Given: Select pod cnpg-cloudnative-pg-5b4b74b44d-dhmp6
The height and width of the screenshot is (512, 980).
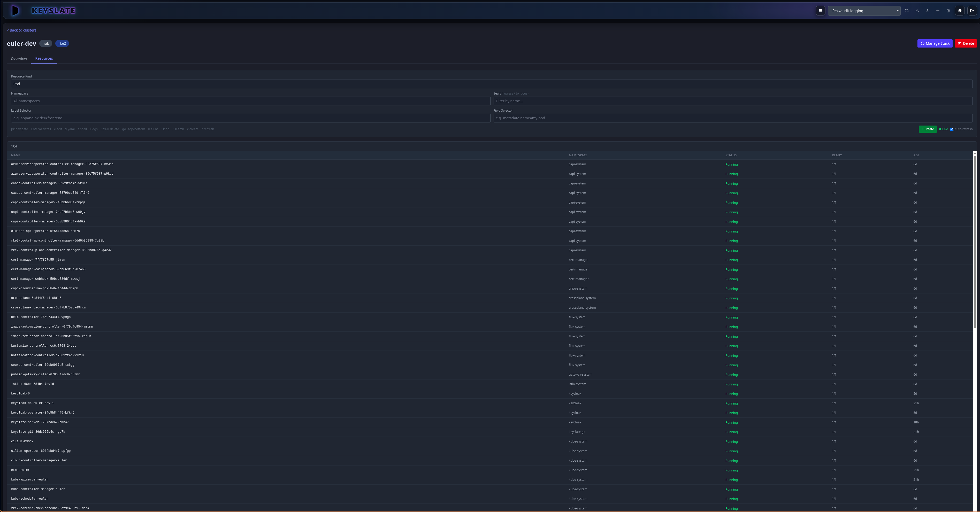Looking at the screenshot, I should point(490,288).
